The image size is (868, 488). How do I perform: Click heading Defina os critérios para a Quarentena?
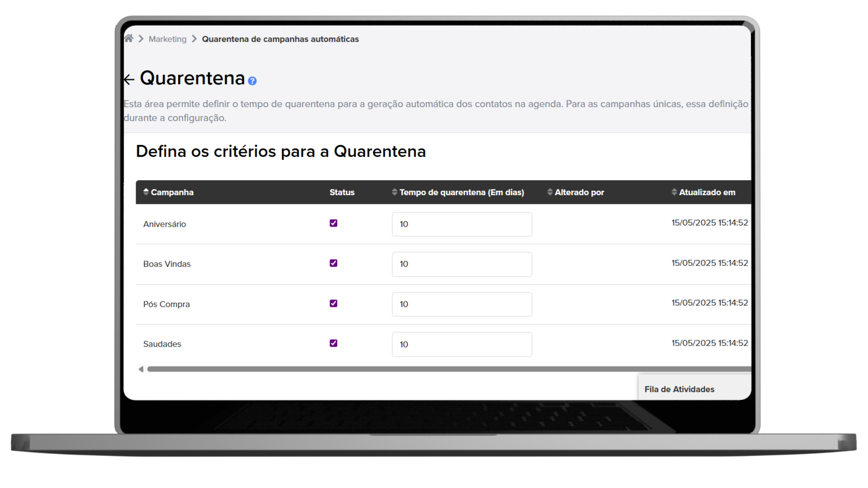(x=281, y=151)
